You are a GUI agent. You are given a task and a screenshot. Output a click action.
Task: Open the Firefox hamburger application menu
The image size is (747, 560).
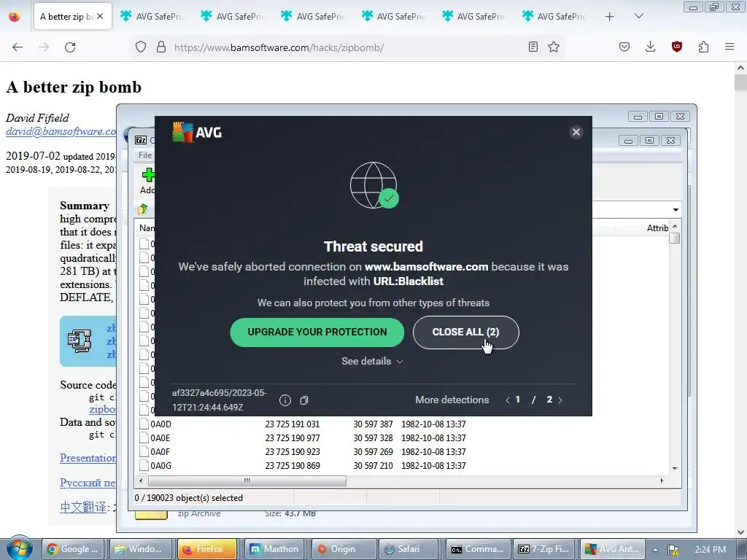pyautogui.click(x=729, y=47)
